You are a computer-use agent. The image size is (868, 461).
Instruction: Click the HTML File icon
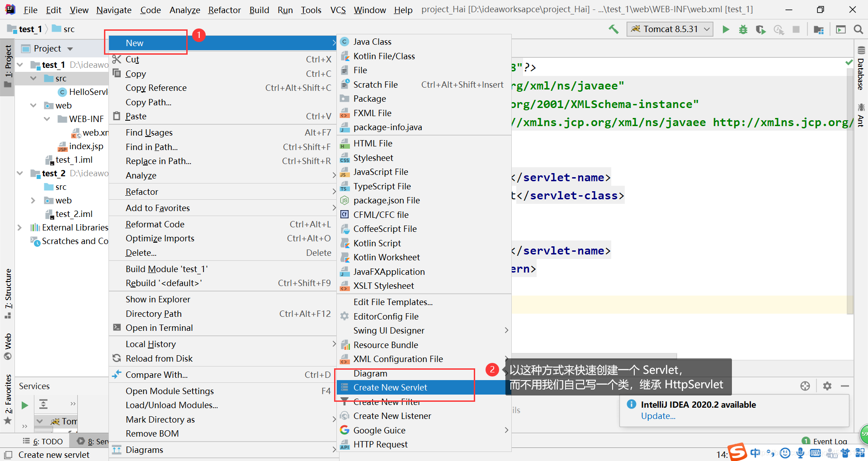344,144
